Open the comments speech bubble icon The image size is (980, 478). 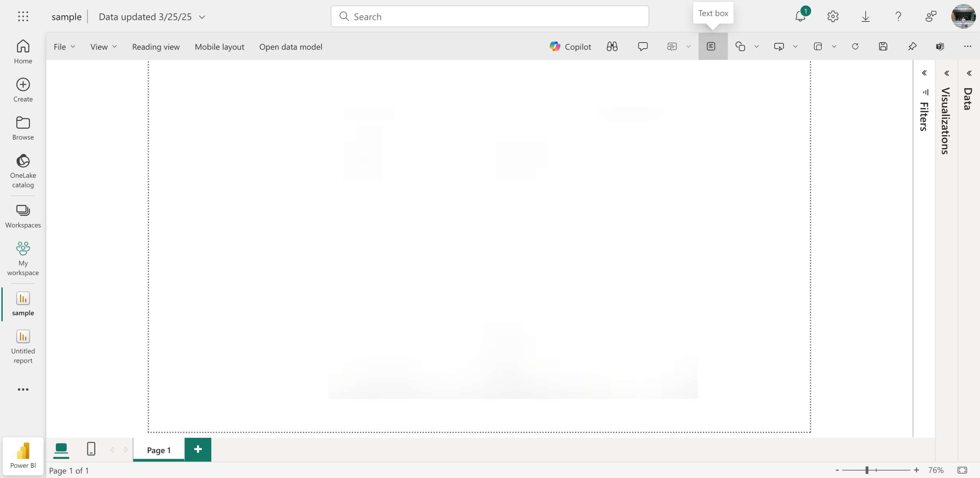point(642,47)
